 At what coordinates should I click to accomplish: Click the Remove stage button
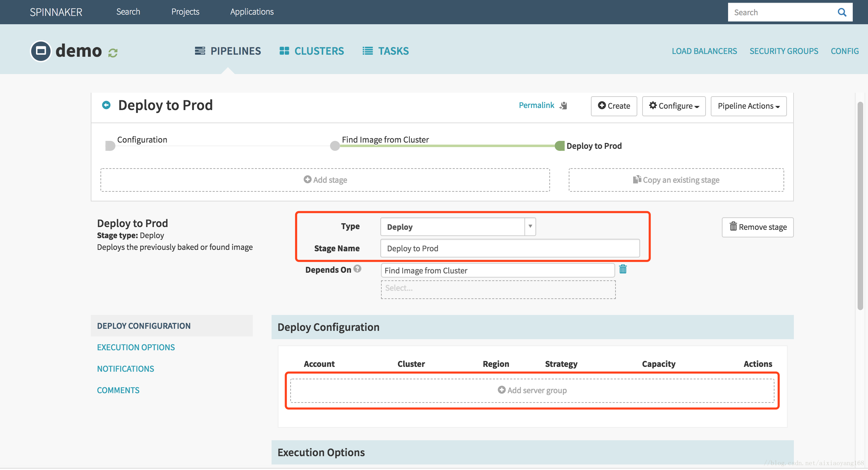(x=758, y=227)
